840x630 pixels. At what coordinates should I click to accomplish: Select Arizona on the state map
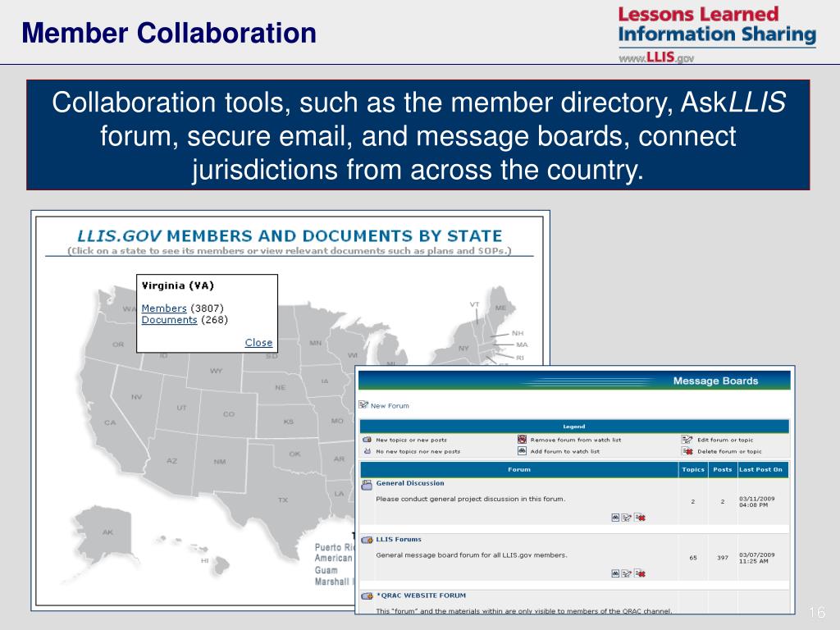coord(172,460)
